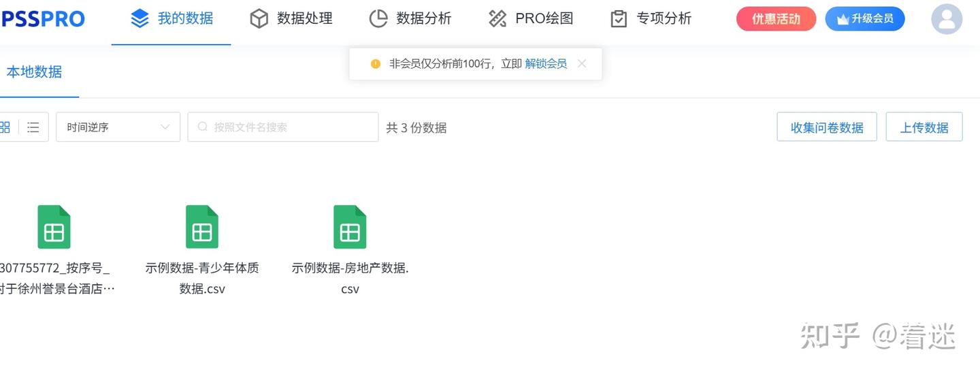This screenshot has height=376, width=980.
Task: Click the 优惠活动 button
Action: (776, 19)
